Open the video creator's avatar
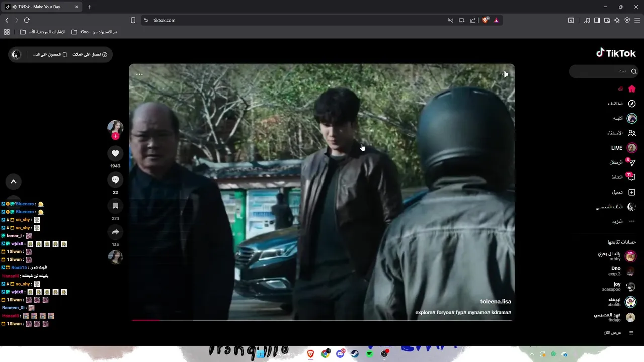Viewport: 644px width, 362px height. click(x=115, y=127)
